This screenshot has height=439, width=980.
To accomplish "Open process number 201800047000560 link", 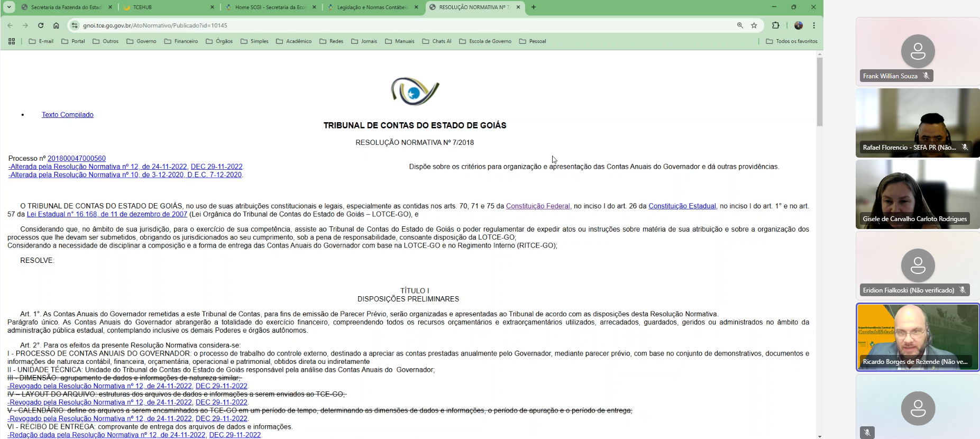I will (x=77, y=158).
